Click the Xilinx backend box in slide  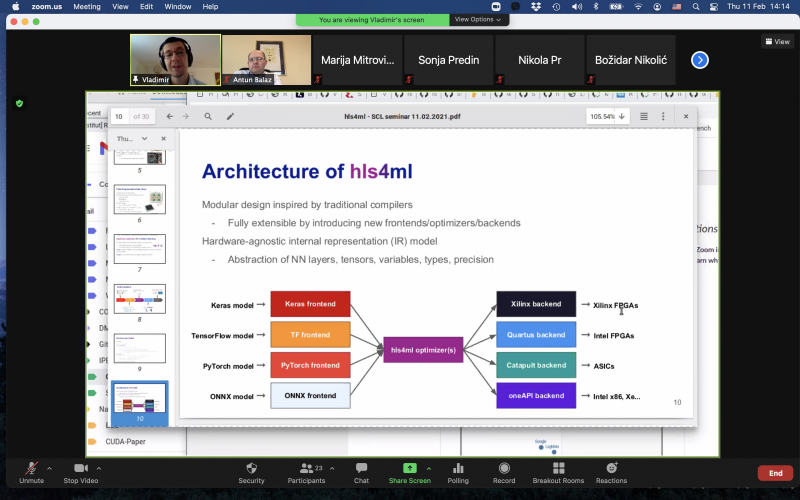click(536, 304)
